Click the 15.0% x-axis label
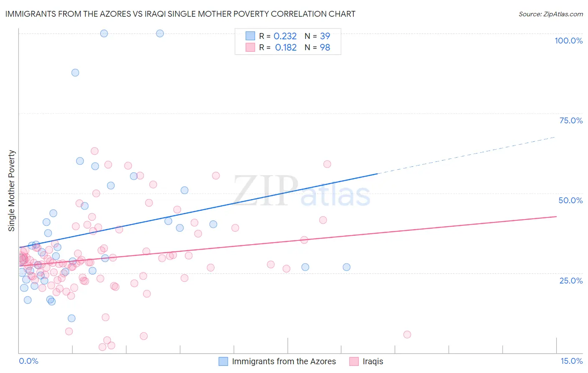The width and height of the screenshot is (588, 373). (x=571, y=361)
